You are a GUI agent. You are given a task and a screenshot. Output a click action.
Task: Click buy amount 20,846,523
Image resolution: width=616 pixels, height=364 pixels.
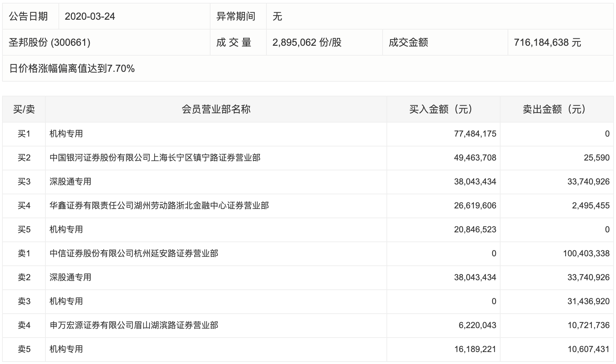point(475,230)
